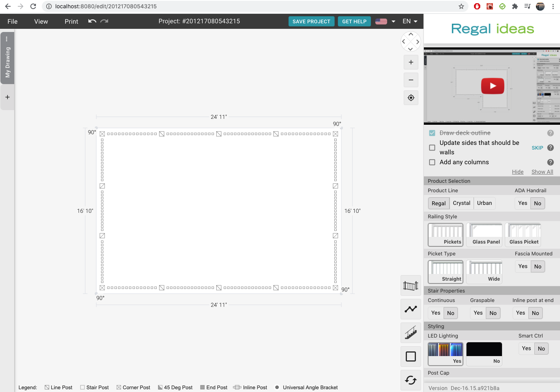Pan canvas down with bottom arrow
The image size is (560, 392).
point(410,49)
